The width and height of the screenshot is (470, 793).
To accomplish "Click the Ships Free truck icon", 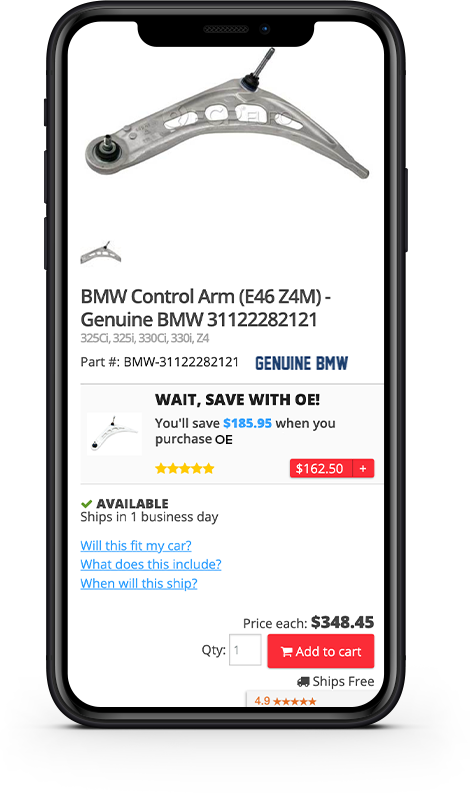I will click(x=303, y=682).
